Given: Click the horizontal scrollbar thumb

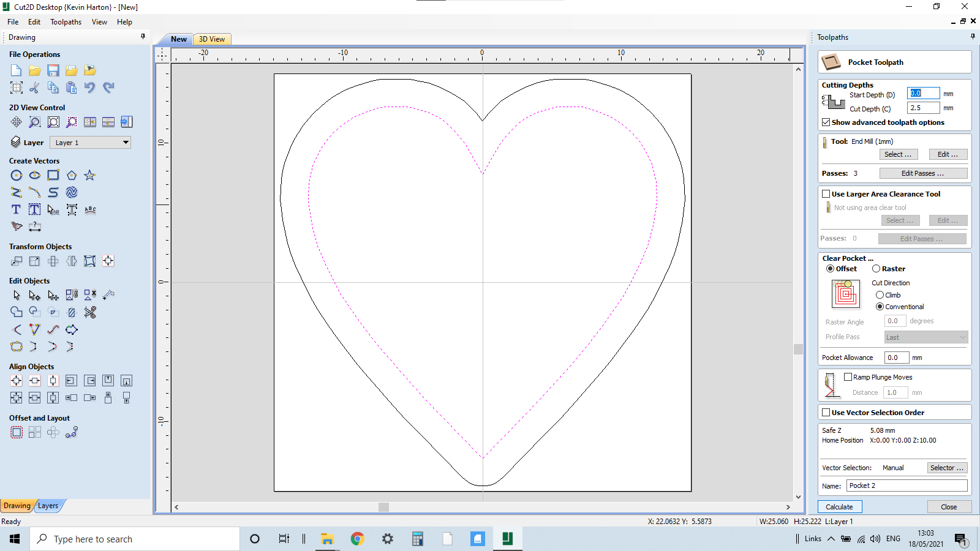Looking at the screenshot, I should point(384,507).
